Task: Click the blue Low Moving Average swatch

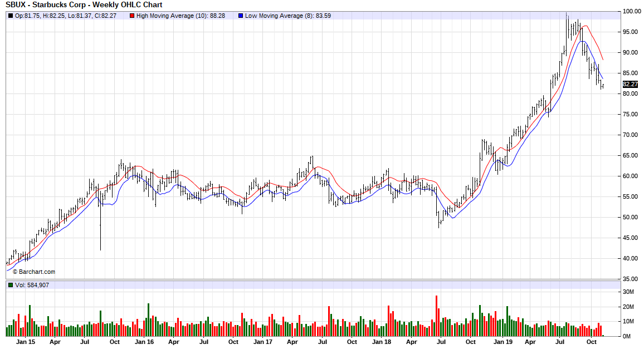Action: pos(241,16)
